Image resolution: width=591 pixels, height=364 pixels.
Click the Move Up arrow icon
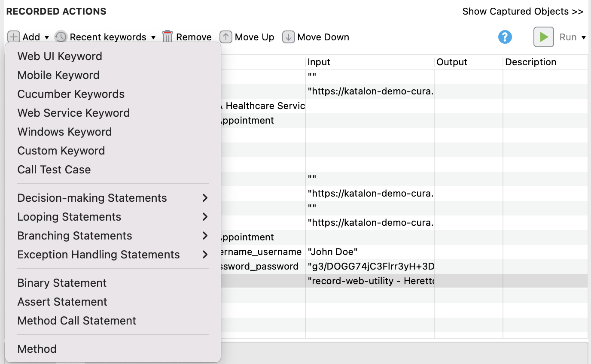(226, 37)
